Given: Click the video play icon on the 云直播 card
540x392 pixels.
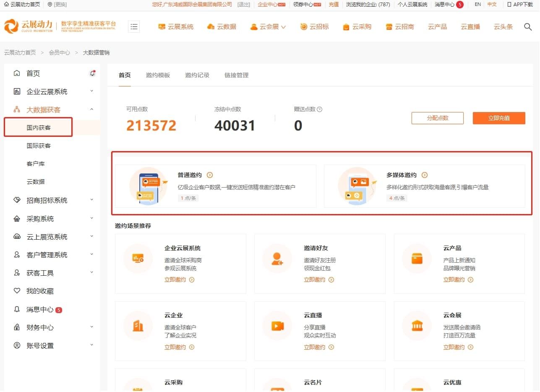Looking at the screenshot, I should coord(277,326).
